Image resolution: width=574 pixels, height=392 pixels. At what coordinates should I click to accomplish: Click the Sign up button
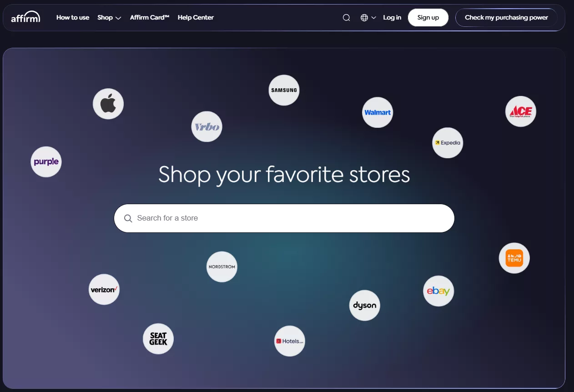428,18
